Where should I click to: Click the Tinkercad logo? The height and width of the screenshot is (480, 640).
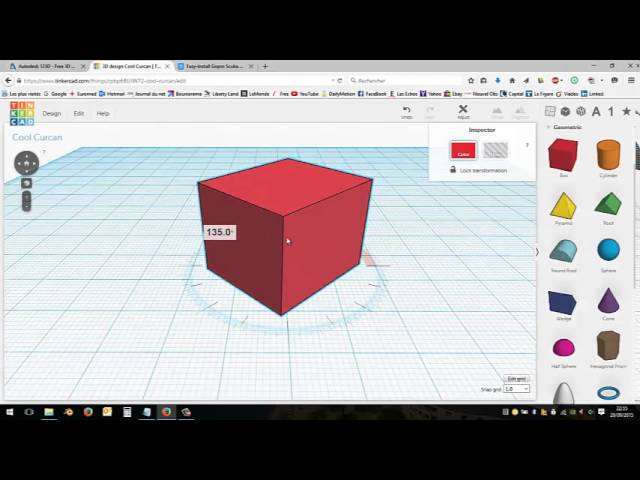[22, 113]
